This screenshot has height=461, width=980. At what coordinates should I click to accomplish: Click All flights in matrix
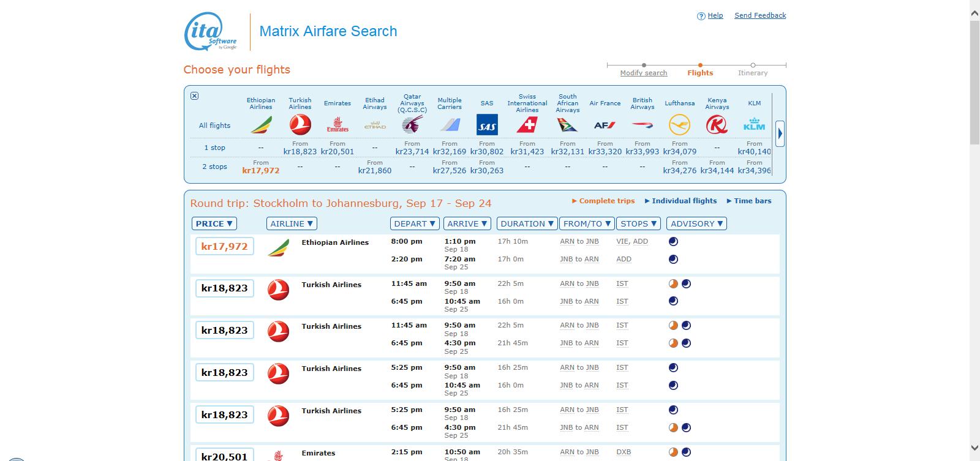214,126
